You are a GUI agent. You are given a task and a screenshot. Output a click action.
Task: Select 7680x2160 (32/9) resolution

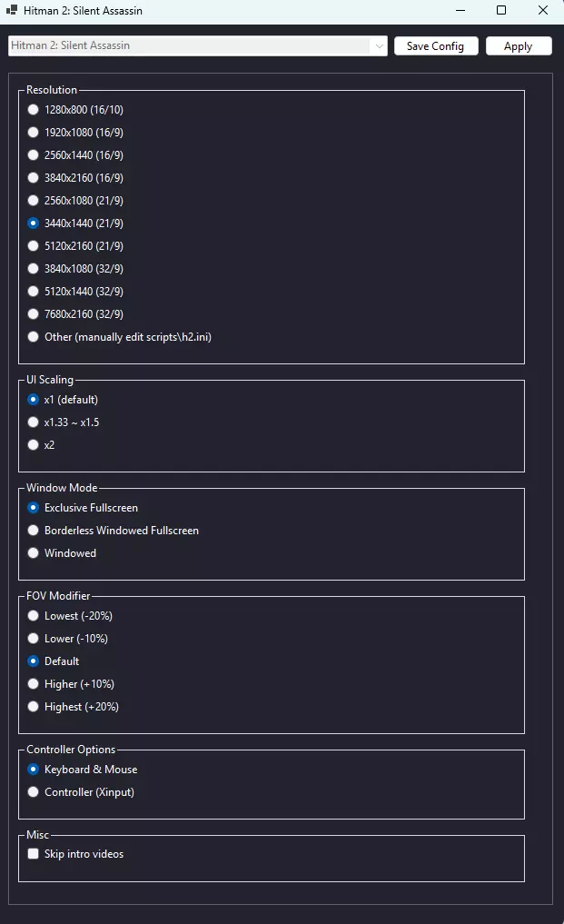34,314
